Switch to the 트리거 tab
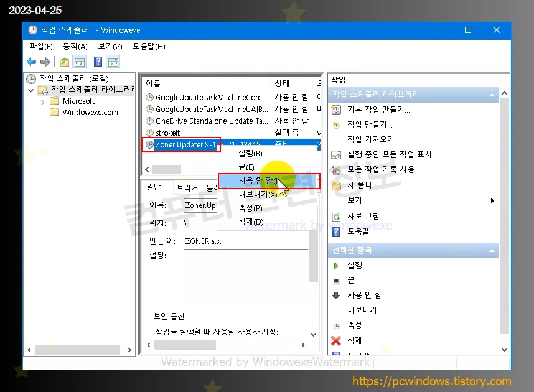The image size is (534, 392). coord(187,188)
